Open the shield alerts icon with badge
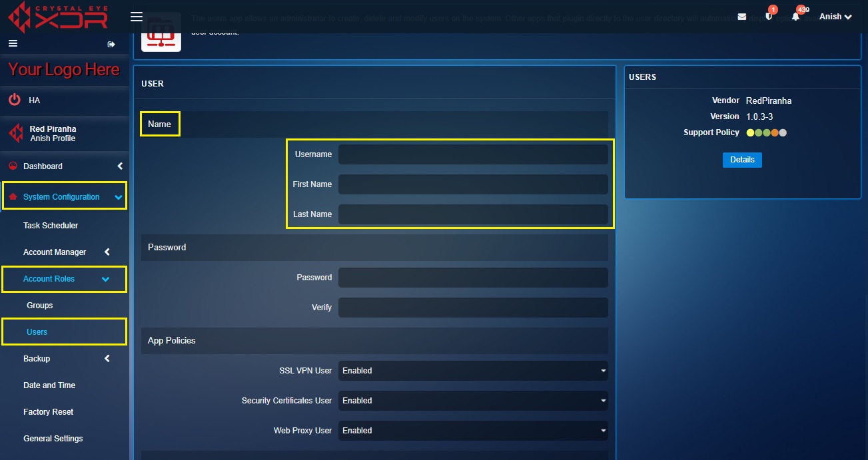Image resolution: width=868 pixels, height=460 pixels. pyautogui.click(x=769, y=16)
